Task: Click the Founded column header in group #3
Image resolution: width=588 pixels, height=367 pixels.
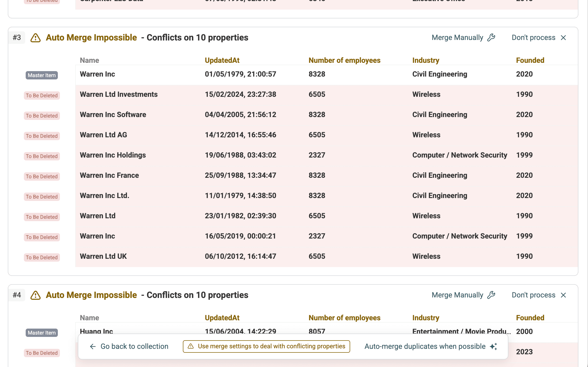Action: 530,60
